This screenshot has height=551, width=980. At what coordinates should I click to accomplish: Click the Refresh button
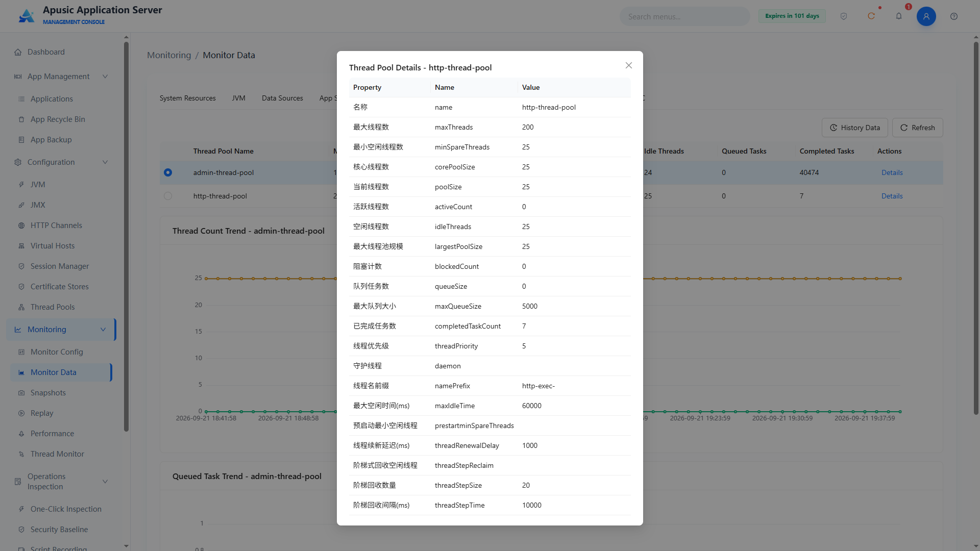pyautogui.click(x=917, y=128)
